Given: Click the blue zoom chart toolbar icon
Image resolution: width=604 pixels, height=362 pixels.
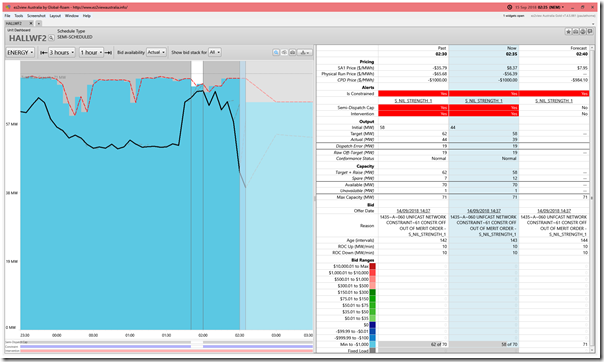Looking at the screenshot, I should pyautogui.click(x=276, y=52).
